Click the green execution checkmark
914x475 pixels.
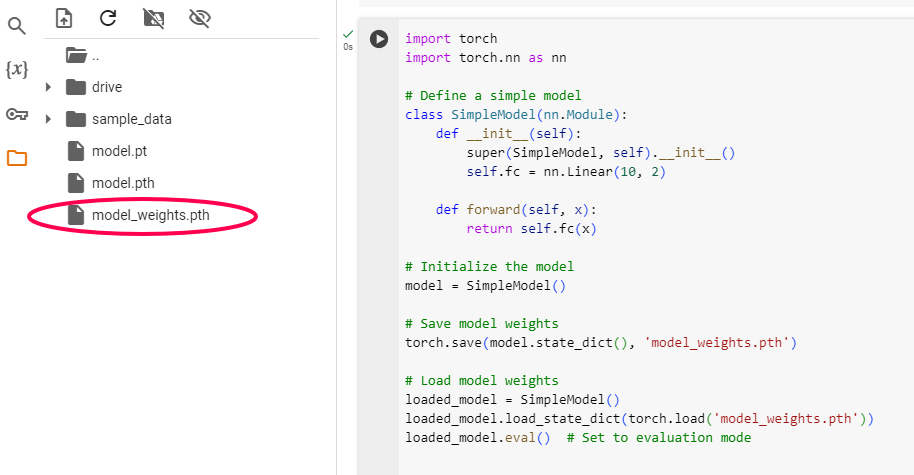(348, 34)
